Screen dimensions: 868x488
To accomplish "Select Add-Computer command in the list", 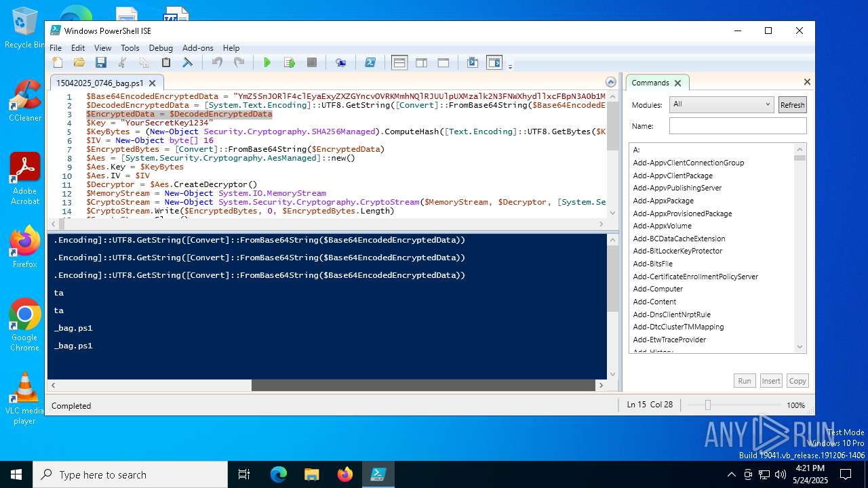I will click(x=658, y=289).
